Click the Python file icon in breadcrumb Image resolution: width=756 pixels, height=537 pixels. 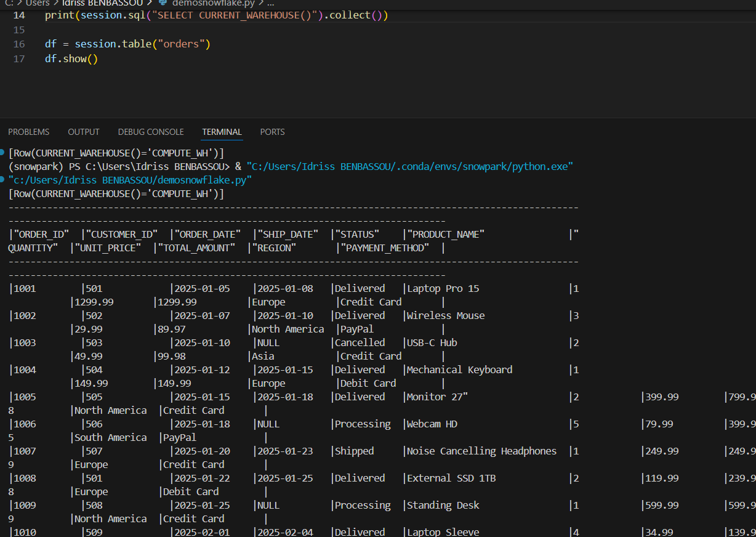pyautogui.click(x=163, y=3)
